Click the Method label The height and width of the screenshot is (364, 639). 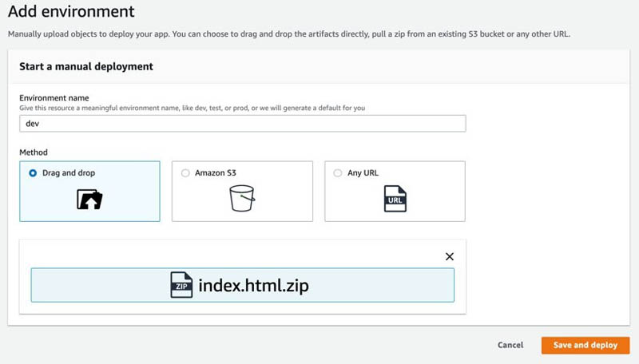34,152
